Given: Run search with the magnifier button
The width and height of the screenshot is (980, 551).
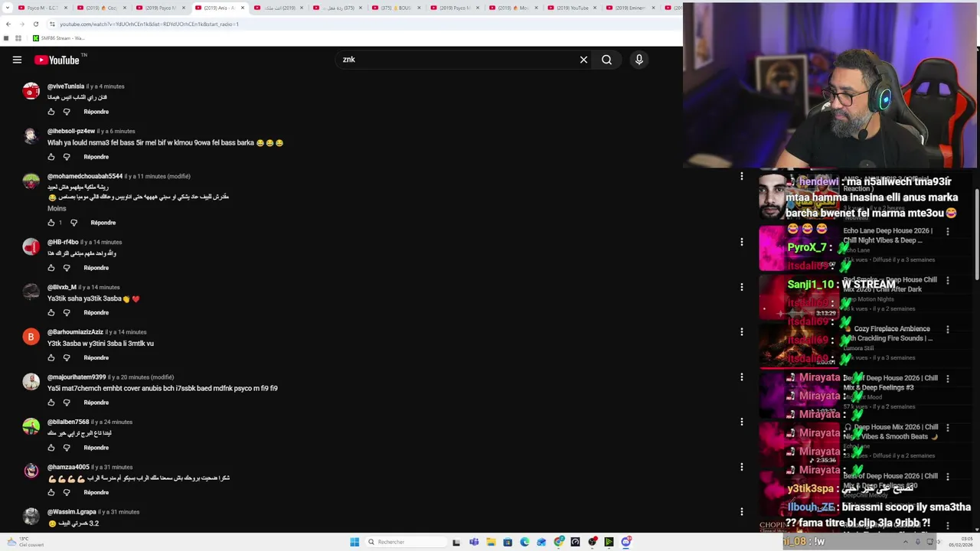Looking at the screenshot, I should (x=606, y=60).
